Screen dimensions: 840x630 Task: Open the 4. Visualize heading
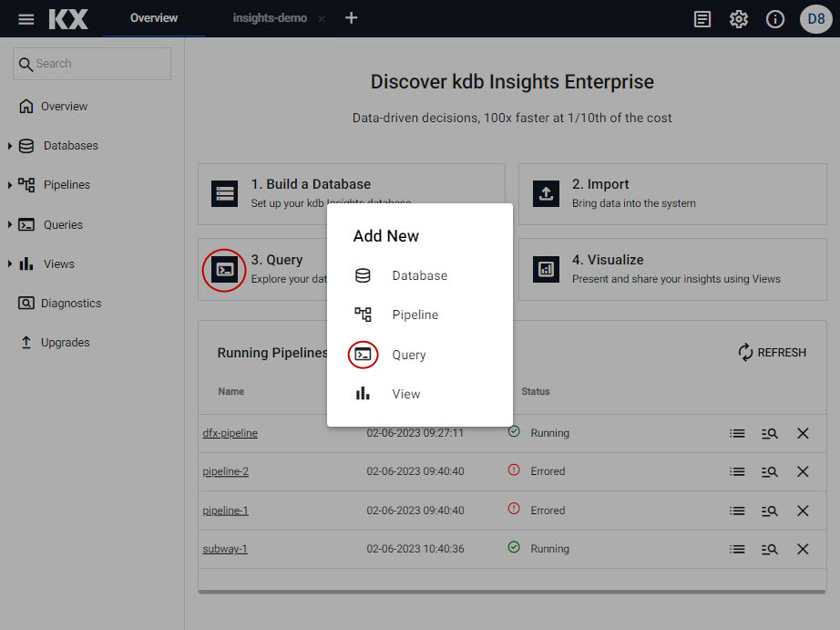pyautogui.click(x=608, y=260)
